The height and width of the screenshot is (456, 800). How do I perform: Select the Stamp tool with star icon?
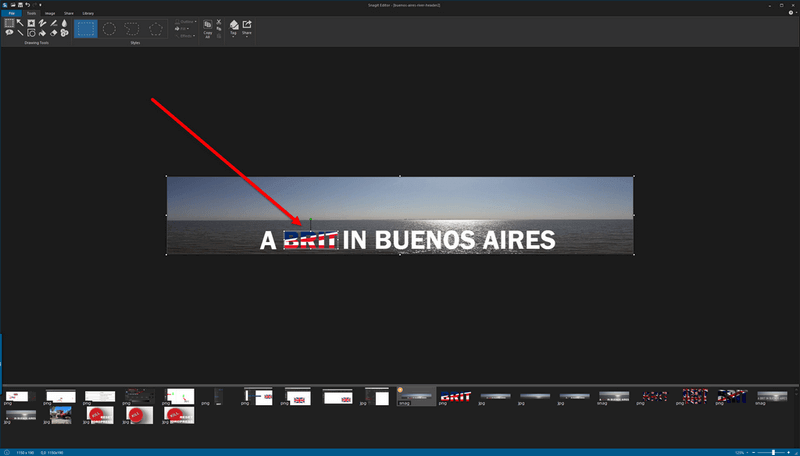pos(31,23)
